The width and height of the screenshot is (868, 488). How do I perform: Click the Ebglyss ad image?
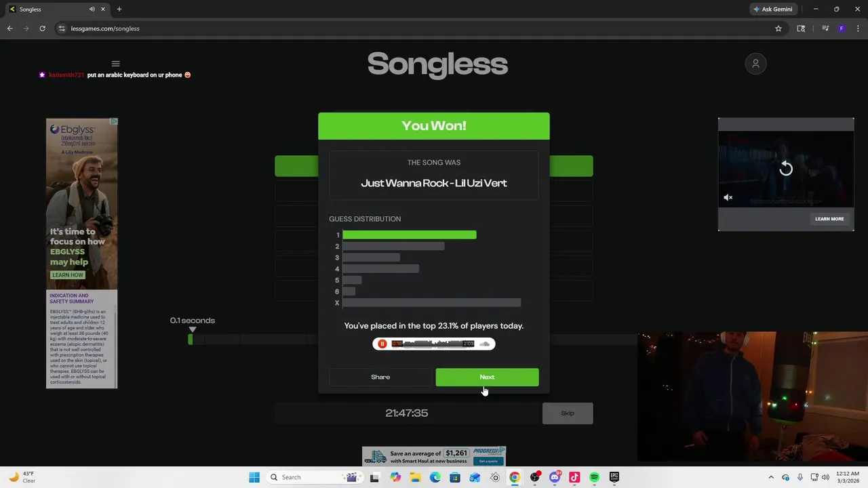coord(81,203)
